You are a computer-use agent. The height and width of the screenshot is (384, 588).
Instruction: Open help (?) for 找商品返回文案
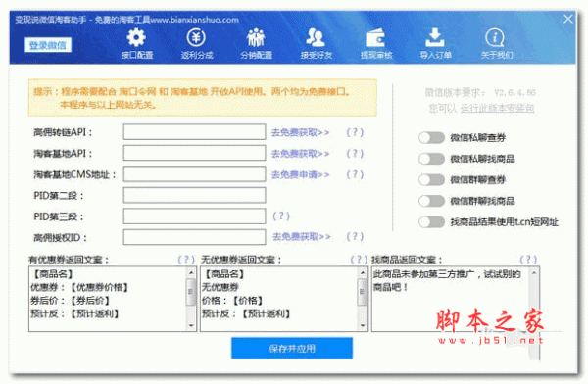[x=528, y=260]
